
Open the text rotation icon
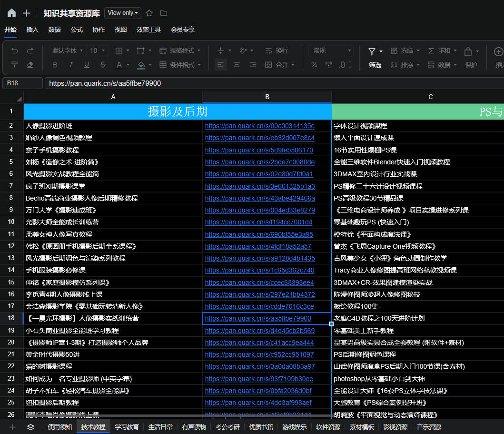243,51
